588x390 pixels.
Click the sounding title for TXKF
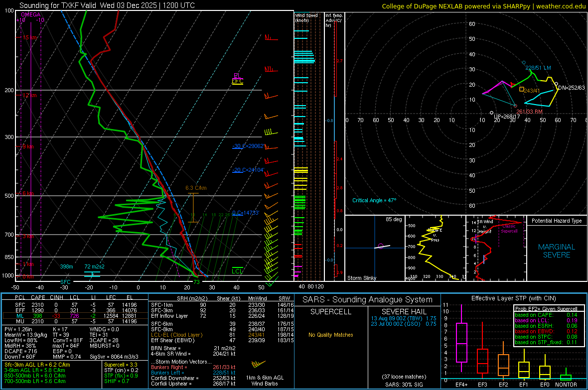click(107, 5)
